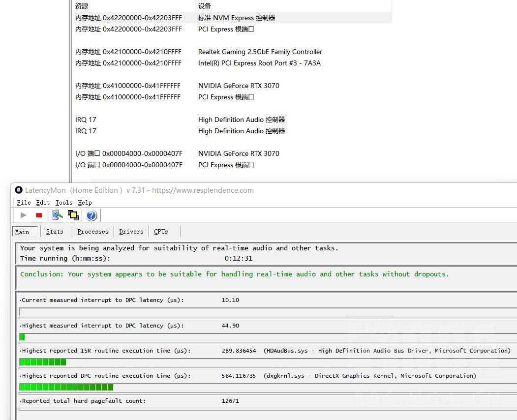Open the Edit menu
This screenshot has height=420, width=517.
(x=43, y=203)
